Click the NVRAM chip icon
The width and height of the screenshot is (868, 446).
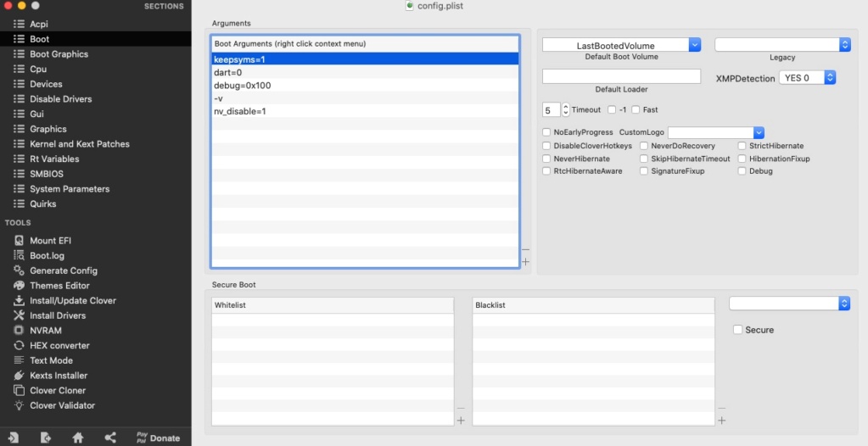[x=19, y=331]
